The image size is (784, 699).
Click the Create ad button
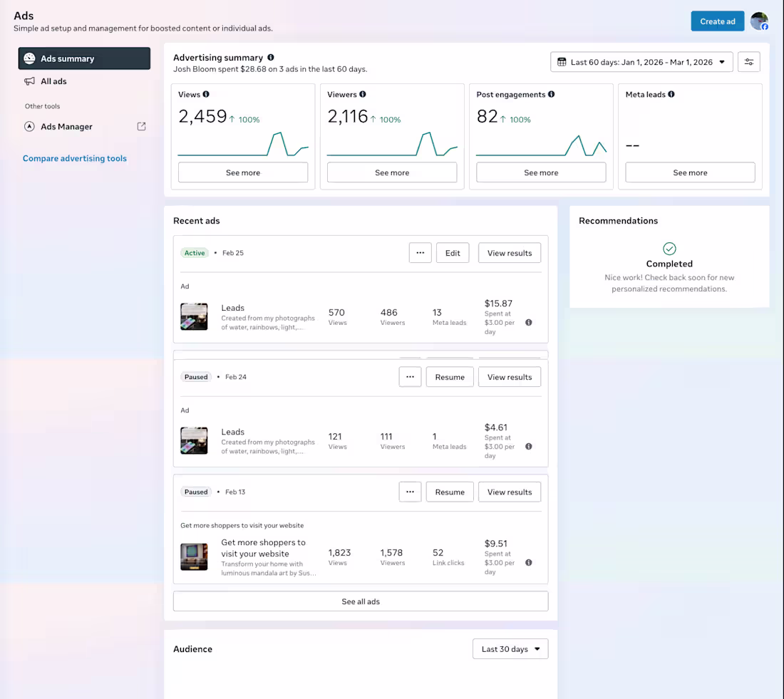(718, 21)
